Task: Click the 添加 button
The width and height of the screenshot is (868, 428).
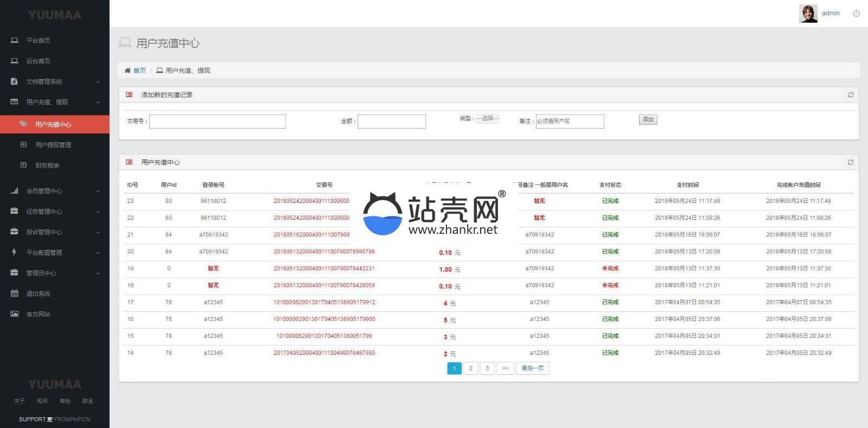Action: [648, 119]
